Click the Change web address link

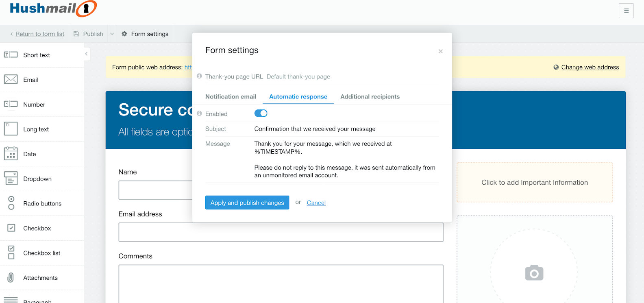tap(590, 67)
